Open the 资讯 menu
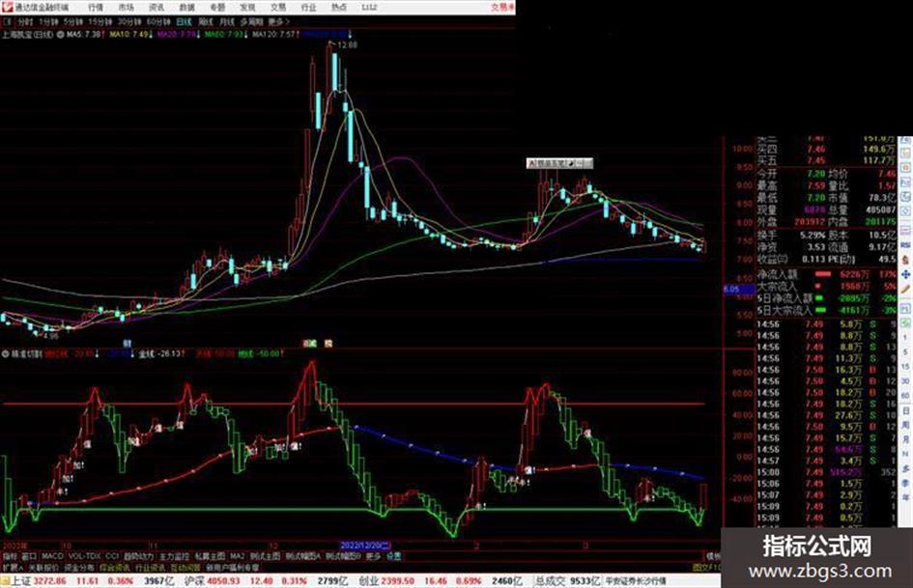 (157, 7)
